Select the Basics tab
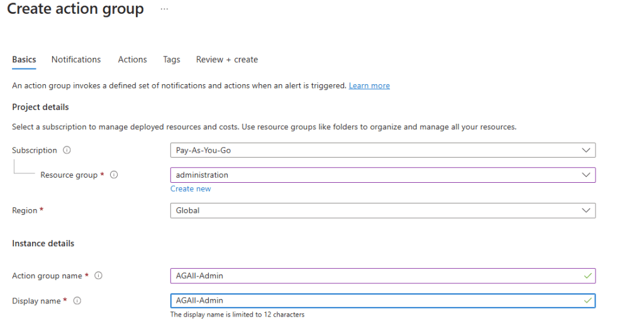 click(24, 60)
